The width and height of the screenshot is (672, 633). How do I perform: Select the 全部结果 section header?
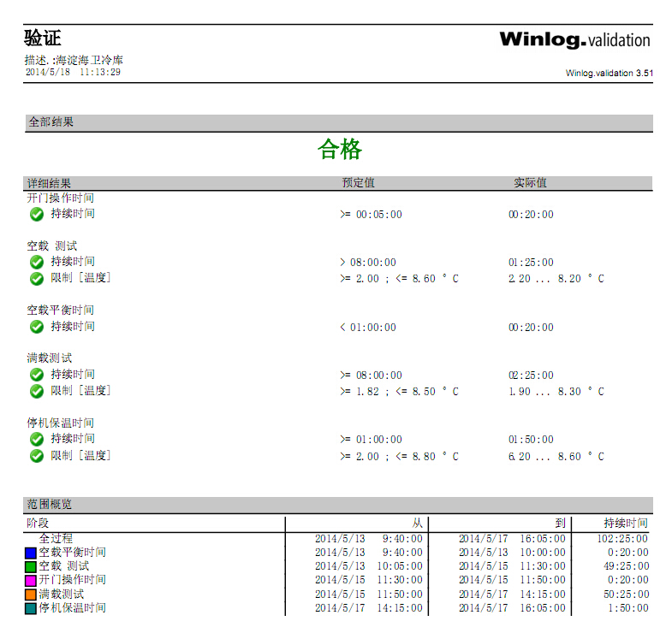51,122
